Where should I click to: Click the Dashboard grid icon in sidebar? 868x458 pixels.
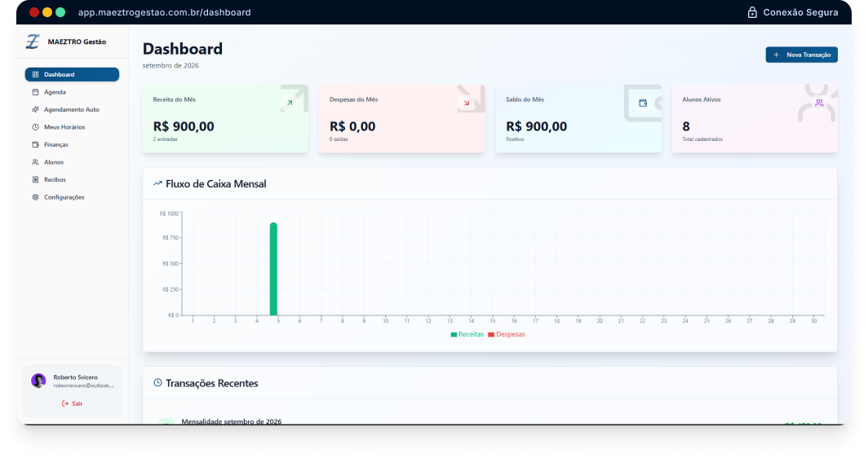(35, 75)
